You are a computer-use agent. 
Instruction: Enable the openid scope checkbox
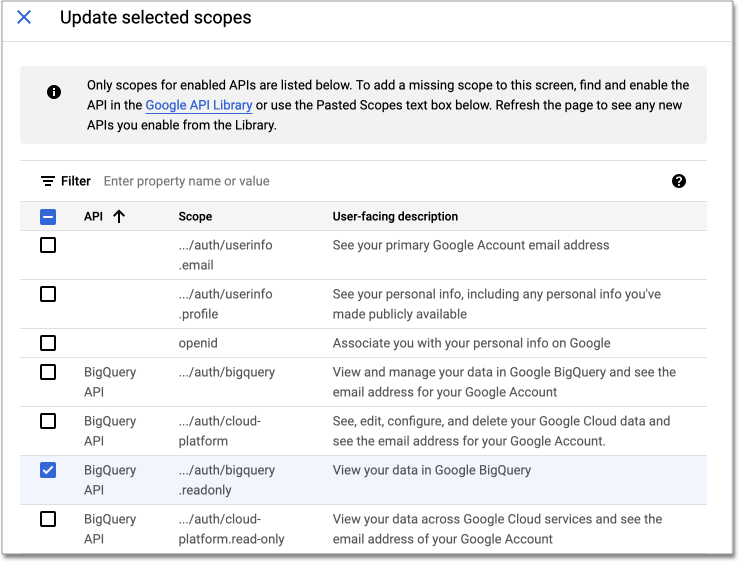click(48, 343)
